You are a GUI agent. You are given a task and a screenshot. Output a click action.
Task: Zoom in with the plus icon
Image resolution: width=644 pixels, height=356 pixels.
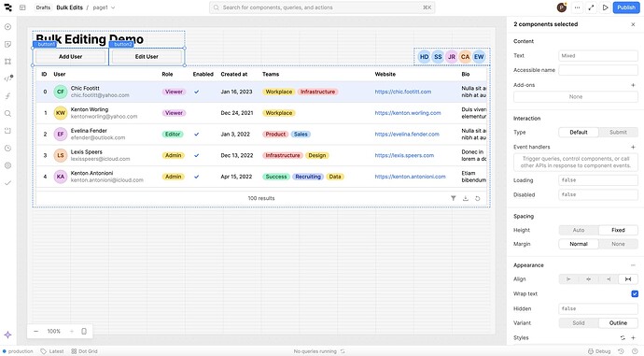click(x=72, y=332)
